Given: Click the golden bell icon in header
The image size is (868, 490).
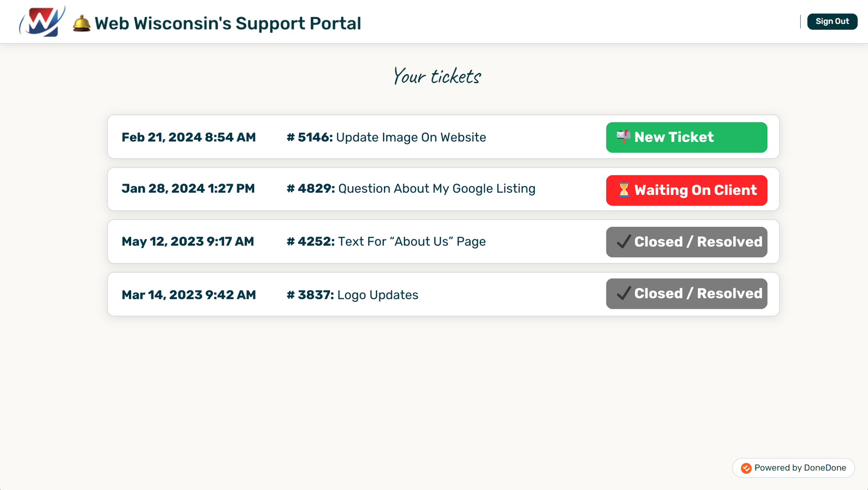Looking at the screenshot, I should pyautogui.click(x=81, y=23).
